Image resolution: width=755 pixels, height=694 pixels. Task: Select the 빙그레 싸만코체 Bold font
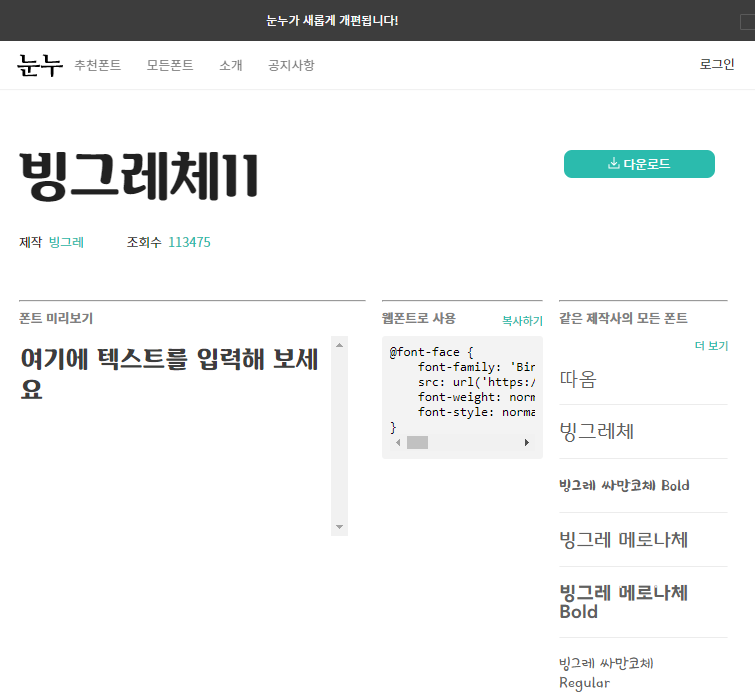(624, 485)
